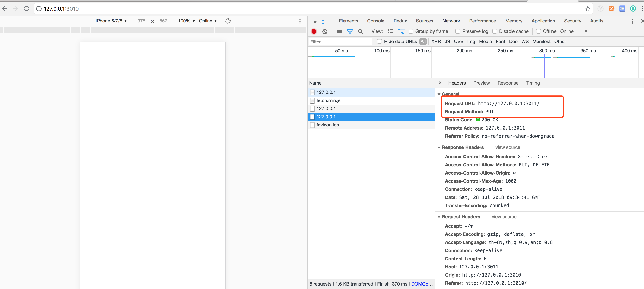Toggle the network filter funnel icon
This screenshot has height=289, width=644.
click(350, 31)
